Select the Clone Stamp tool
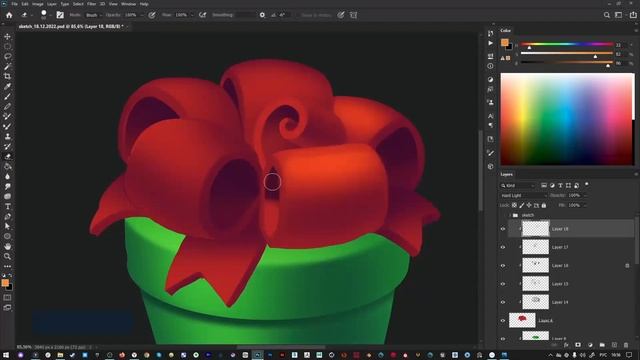 click(7, 136)
